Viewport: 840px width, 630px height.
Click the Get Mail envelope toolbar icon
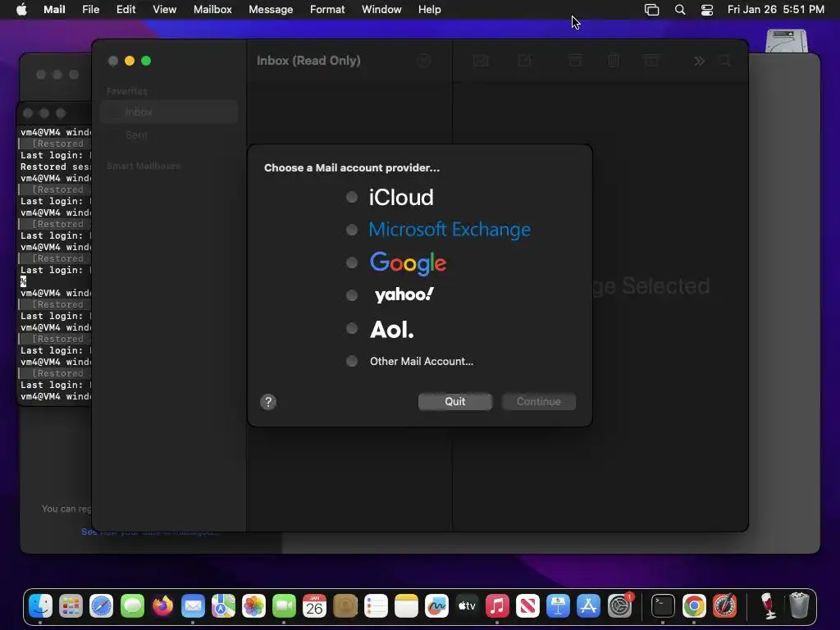click(481, 61)
